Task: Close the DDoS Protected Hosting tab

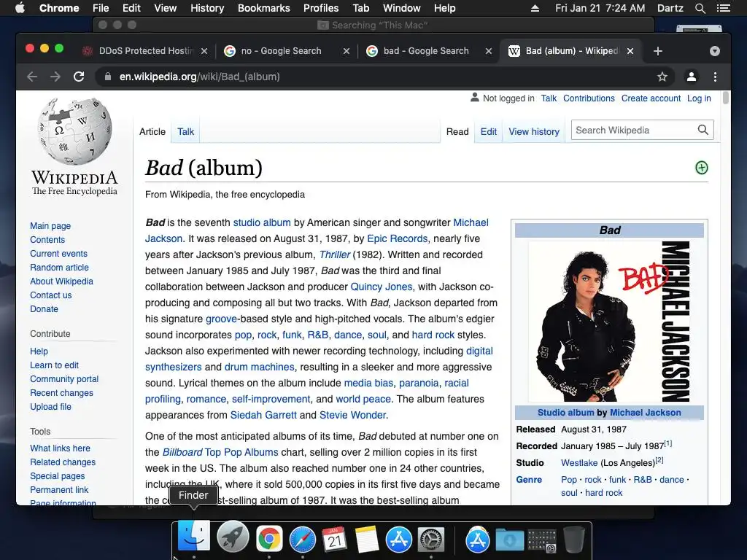Action: [x=204, y=51]
